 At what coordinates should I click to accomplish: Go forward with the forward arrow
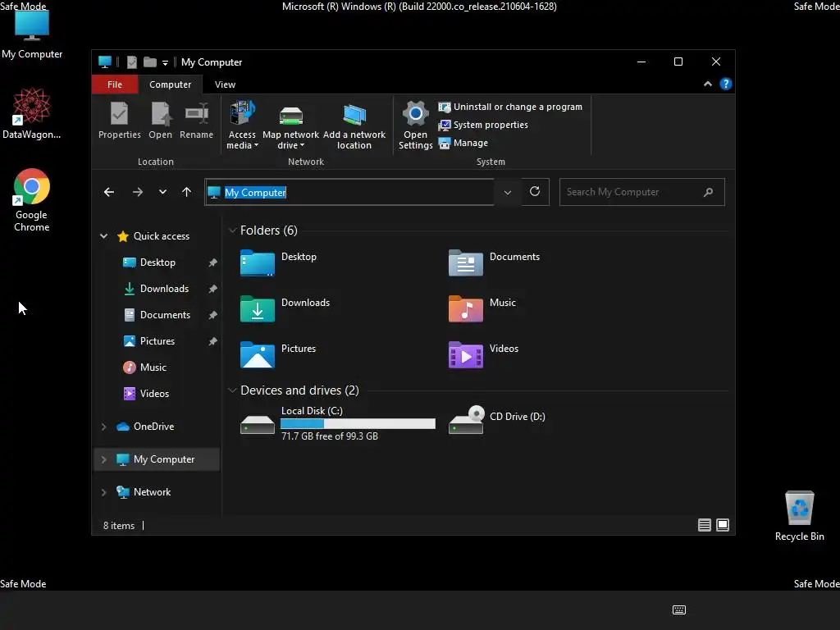pyautogui.click(x=138, y=192)
